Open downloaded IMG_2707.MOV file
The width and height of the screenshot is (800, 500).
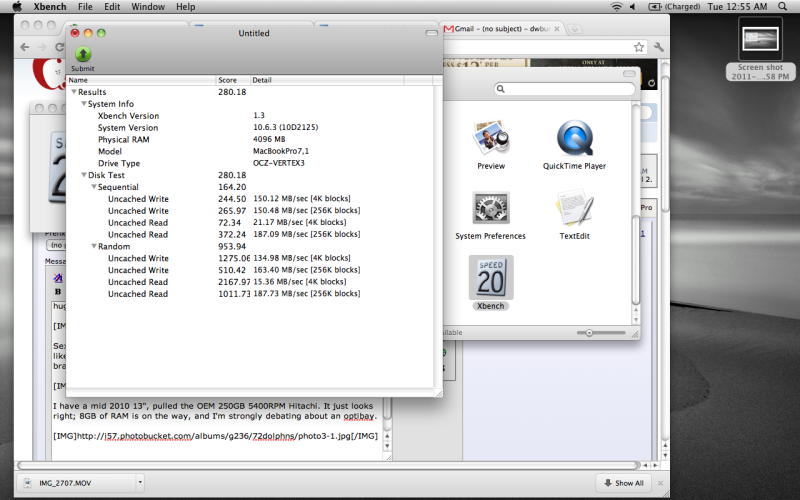[x=77, y=483]
